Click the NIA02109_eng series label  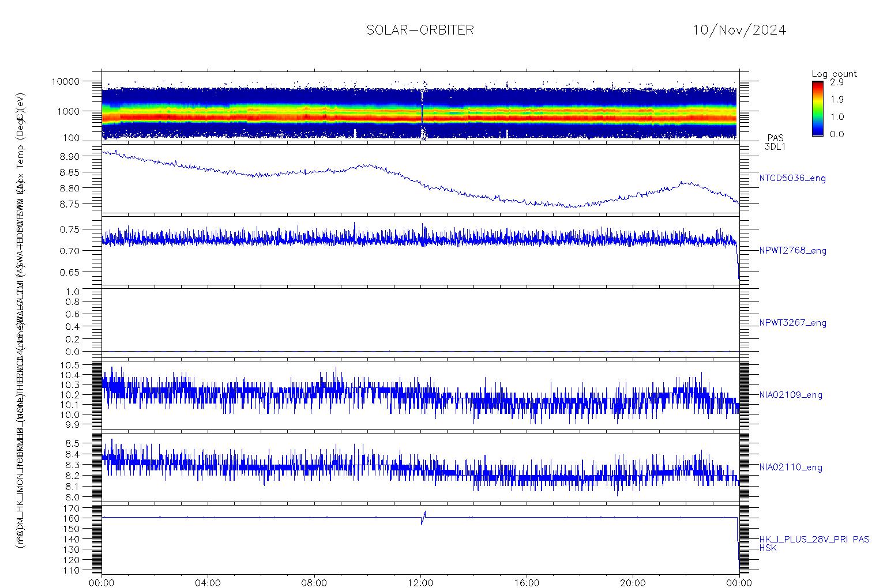[x=791, y=395]
